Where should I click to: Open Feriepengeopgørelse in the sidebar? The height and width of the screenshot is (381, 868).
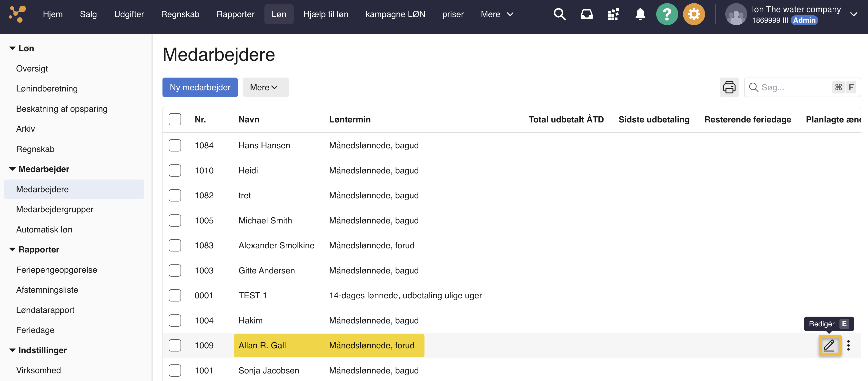pyautogui.click(x=56, y=270)
